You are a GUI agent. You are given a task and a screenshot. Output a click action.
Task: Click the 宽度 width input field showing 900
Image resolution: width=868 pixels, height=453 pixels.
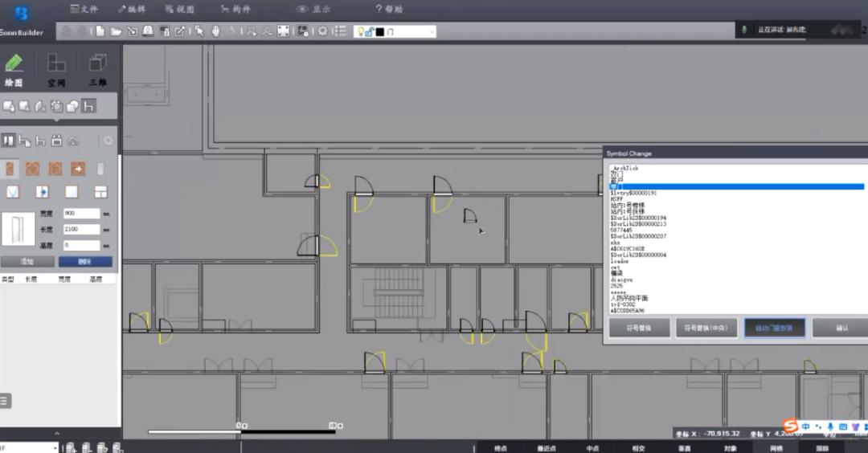point(81,214)
